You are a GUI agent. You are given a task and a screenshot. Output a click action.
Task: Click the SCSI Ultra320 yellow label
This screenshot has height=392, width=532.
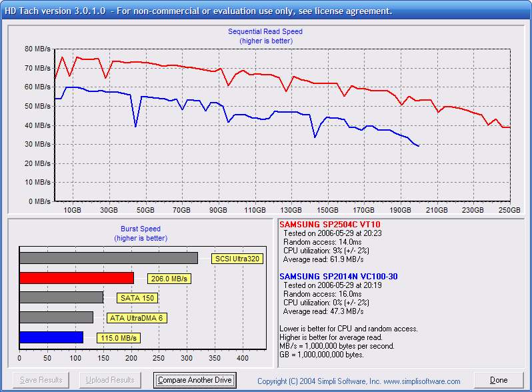pos(237,259)
